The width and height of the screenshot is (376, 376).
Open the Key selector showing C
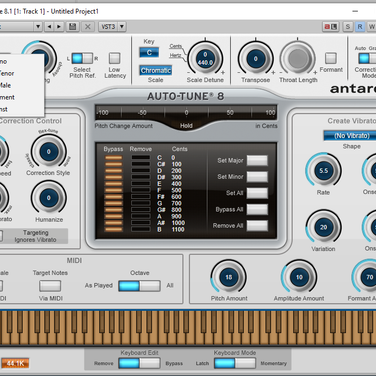point(149,52)
